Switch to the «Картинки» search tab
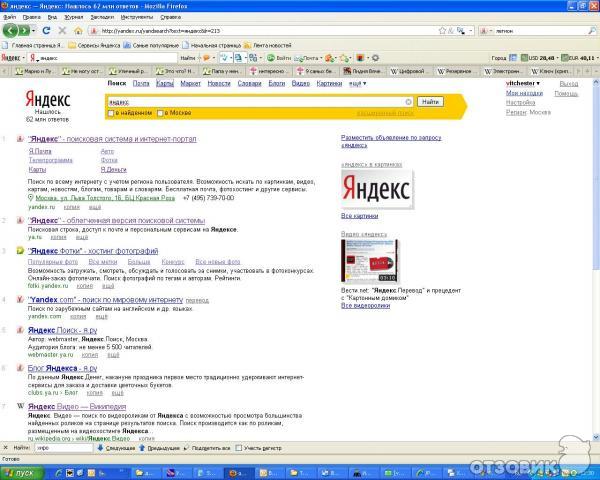600x480 pixels. point(328,84)
